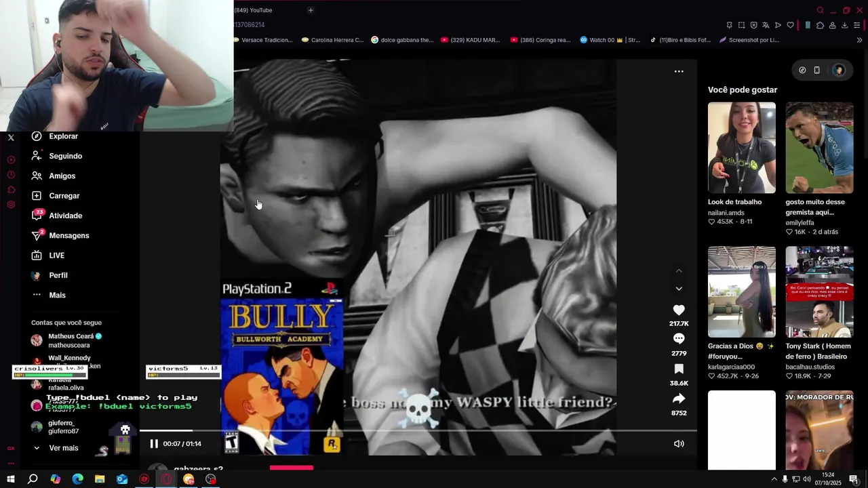Open Matheus Ceará account

pyautogui.click(x=66, y=340)
